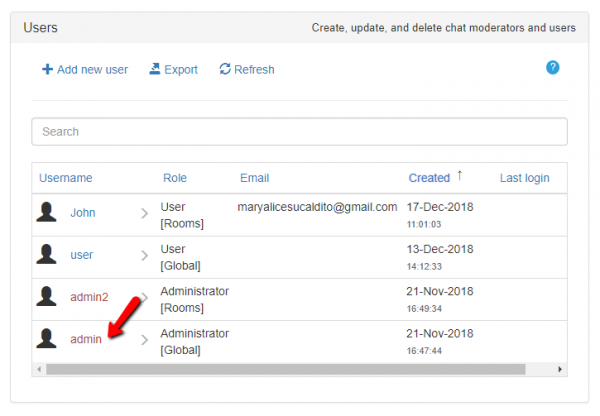Click inside the Search field
The width and height of the screenshot is (600, 416).
(x=299, y=132)
